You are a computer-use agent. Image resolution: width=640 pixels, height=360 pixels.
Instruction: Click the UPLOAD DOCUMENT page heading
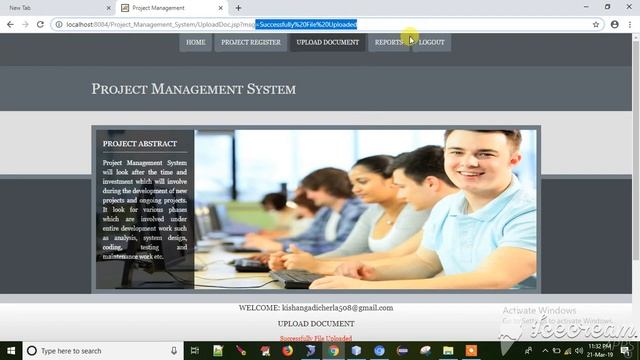pyautogui.click(x=316, y=324)
